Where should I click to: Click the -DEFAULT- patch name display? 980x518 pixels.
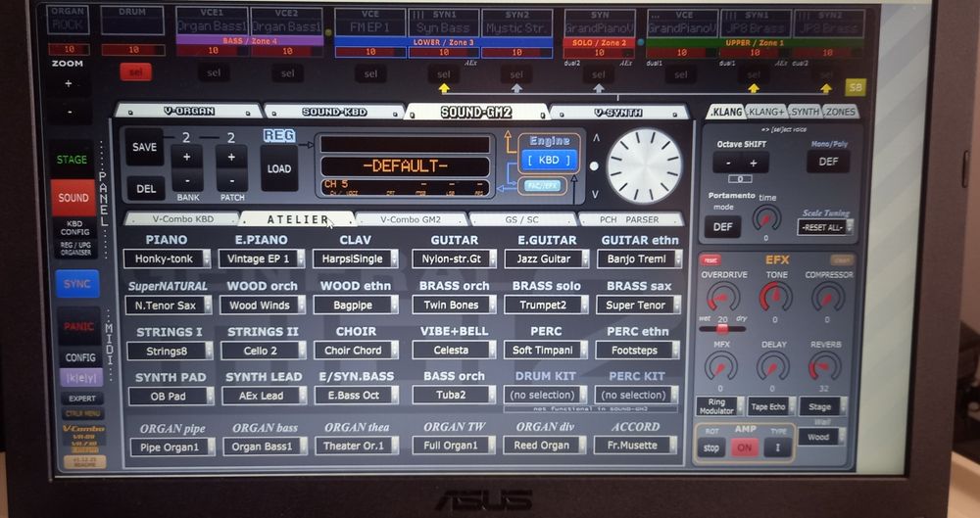coord(405,166)
